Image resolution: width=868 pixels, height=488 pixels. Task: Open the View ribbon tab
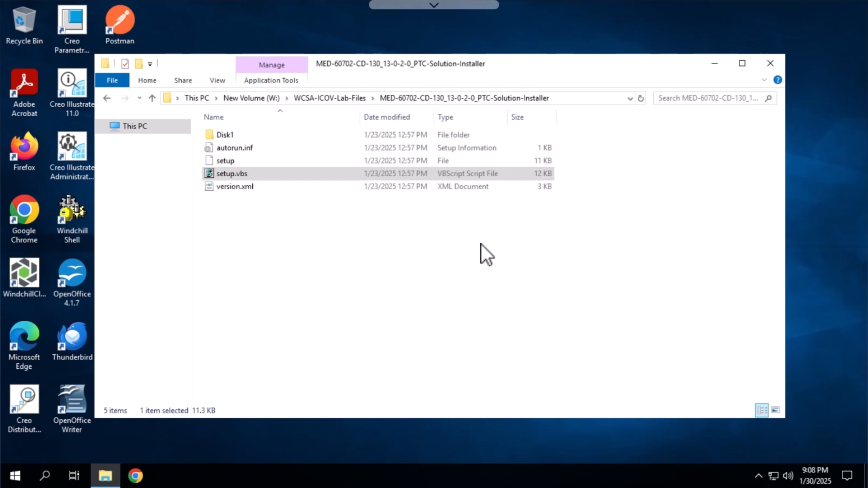pyautogui.click(x=217, y=80)
